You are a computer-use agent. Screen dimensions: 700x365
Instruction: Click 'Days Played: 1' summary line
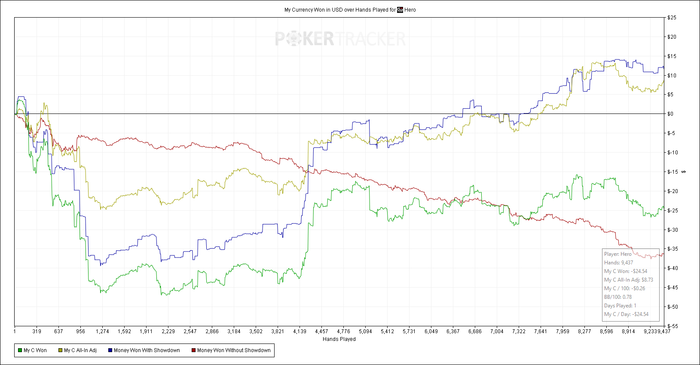[620, 306]
